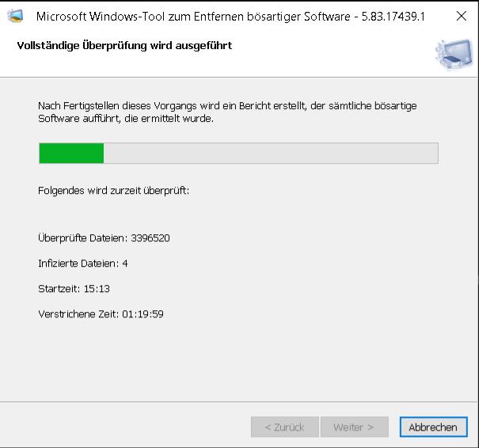Viewport: 479px width, 448px height.
Task: Click the description paragraph starting 'Nach Fertigstellen dieses Vorgangs'
Action: click(x=227, y=112)
